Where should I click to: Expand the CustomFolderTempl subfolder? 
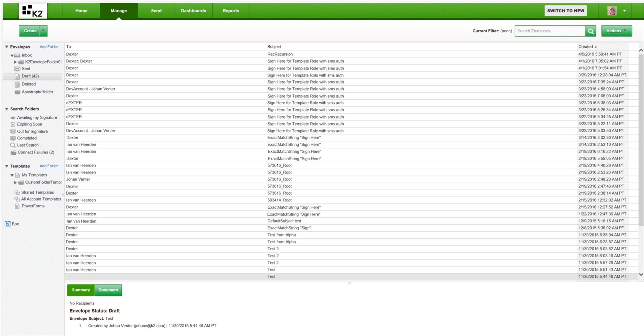15,183
